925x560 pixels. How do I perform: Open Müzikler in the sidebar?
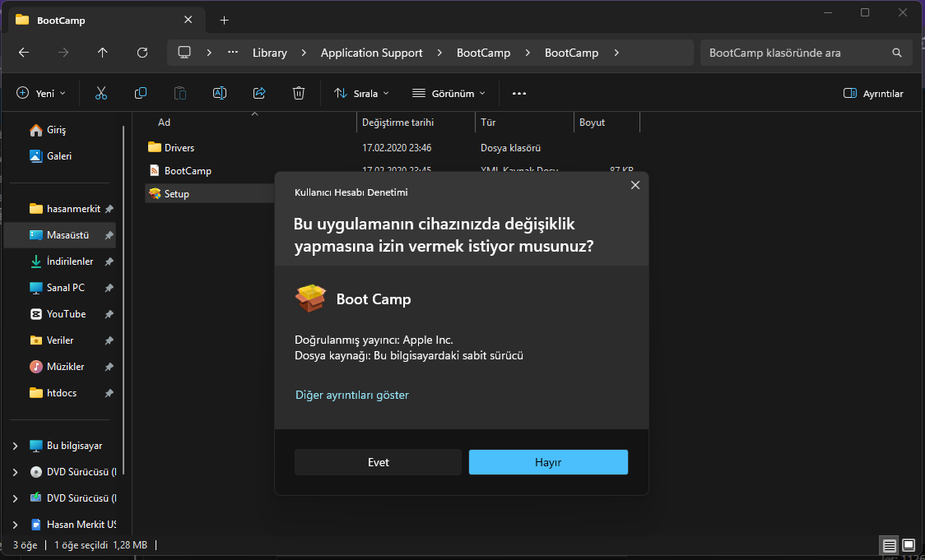pos(58,367)
